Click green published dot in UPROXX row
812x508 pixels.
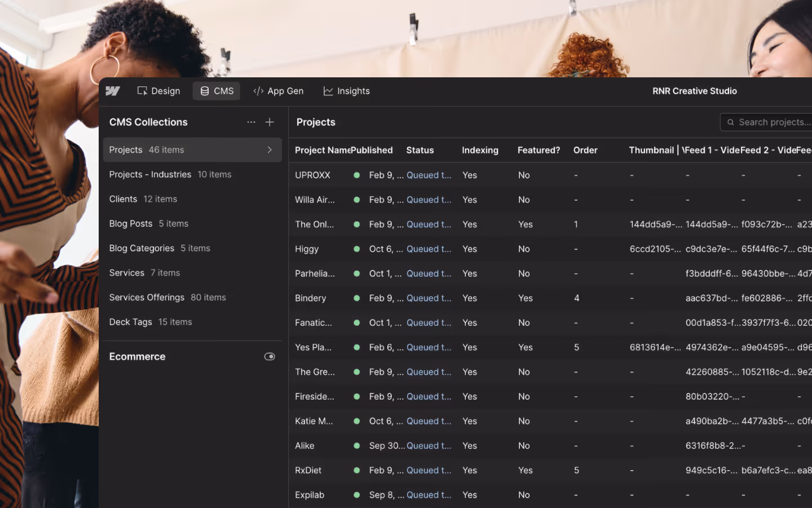coord(357,175)
